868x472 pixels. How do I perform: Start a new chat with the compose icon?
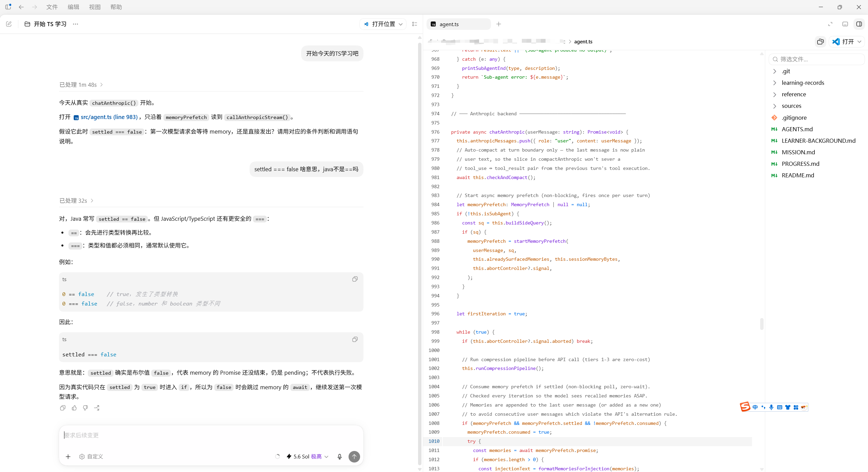pos(9,24)
